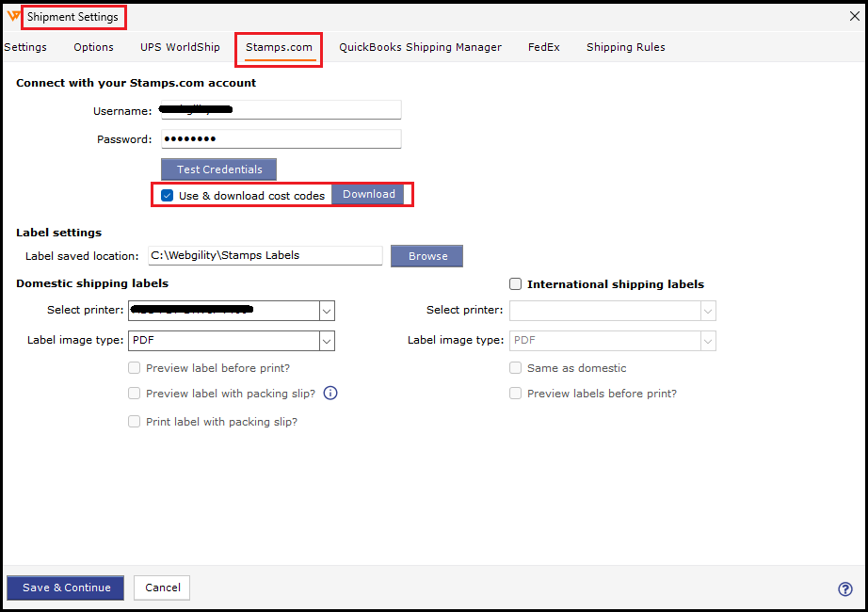The height and width of the screenshot is (612, 868).
Task: Close the Shipment Settings window
Action: 855,17
